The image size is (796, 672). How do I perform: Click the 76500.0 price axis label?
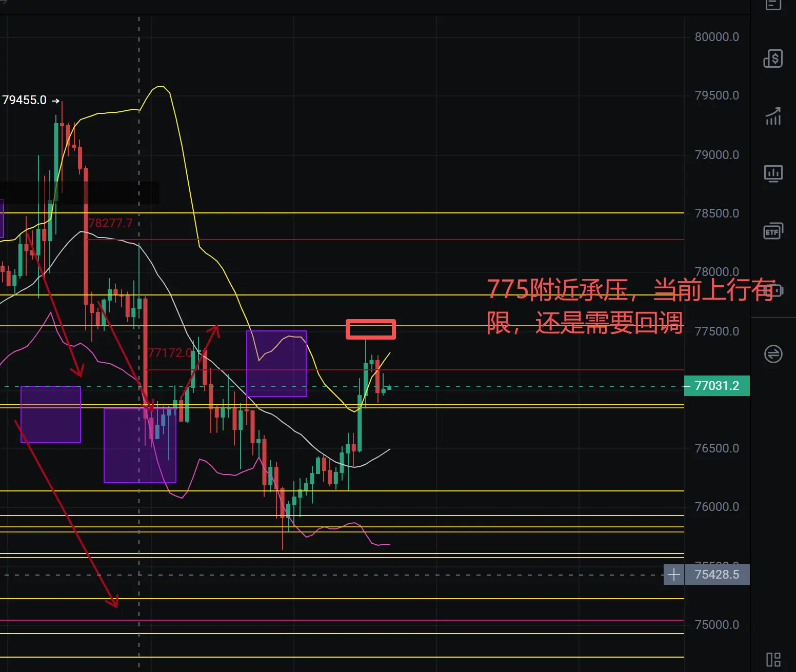[717, 448]
